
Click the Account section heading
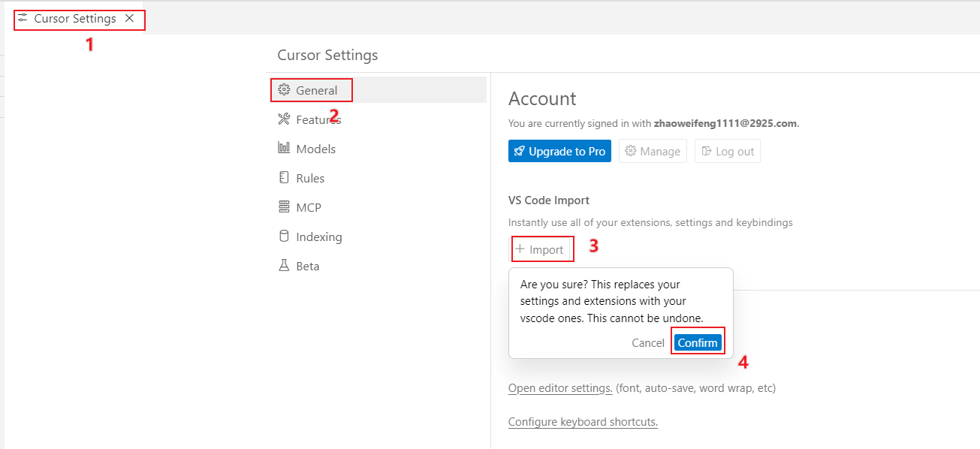(542, 99)
